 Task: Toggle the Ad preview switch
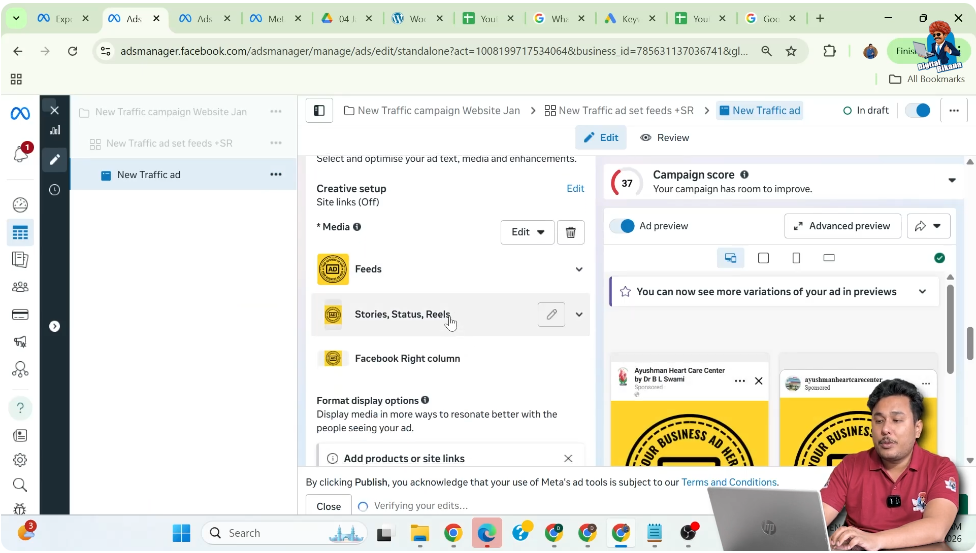coord(622,226)
